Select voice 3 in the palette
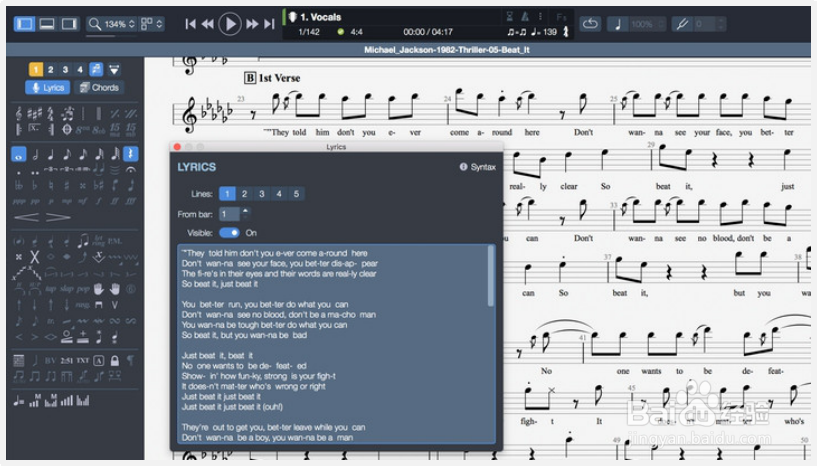Viewport: 817px width, 467px height. coord(65,69)
